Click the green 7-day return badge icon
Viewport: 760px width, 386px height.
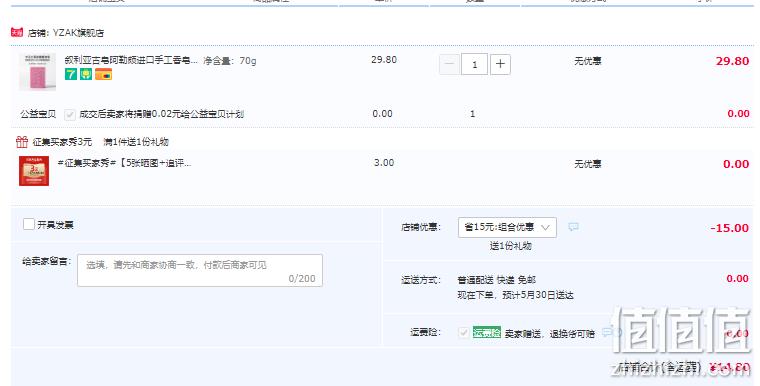[71, 74]
